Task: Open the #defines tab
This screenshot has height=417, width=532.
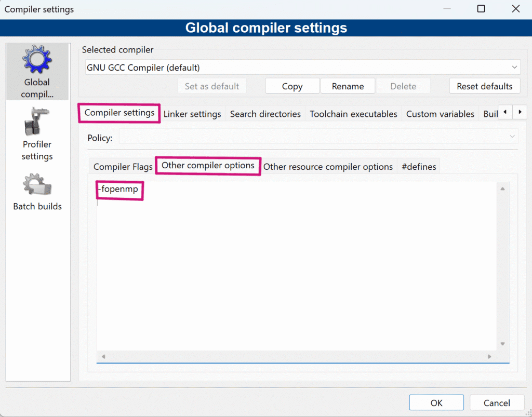Action: (419, 167)
